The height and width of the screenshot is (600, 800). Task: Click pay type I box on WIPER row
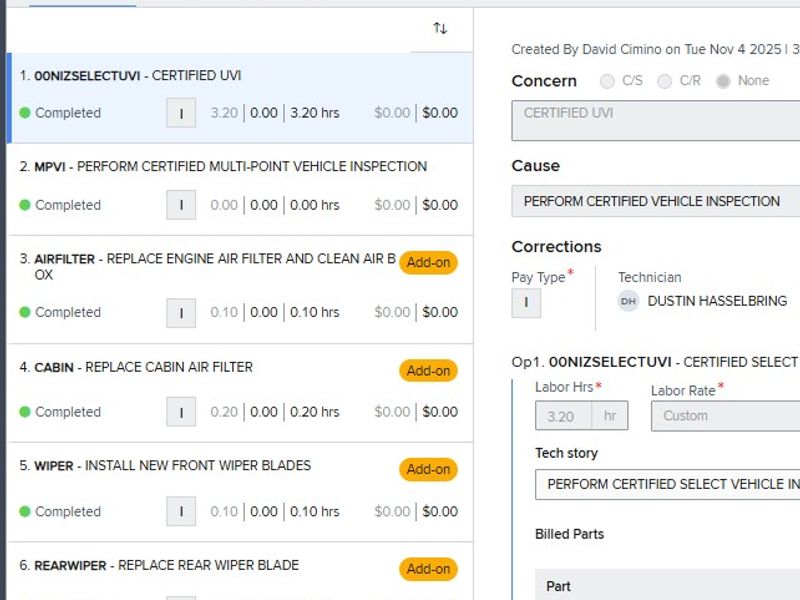tap(181, 511)
